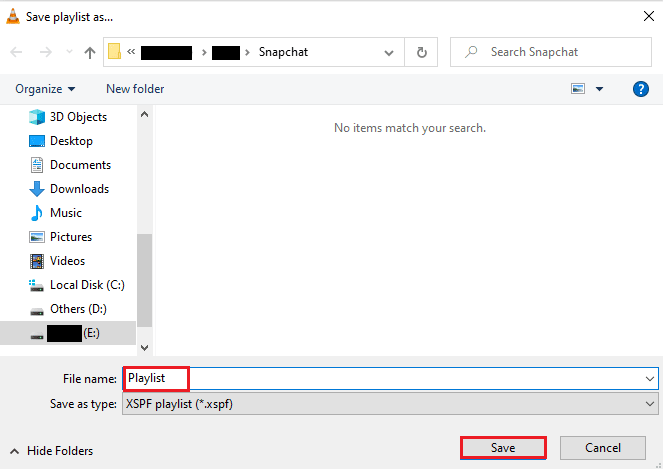Open the Downloads folder in sidebar
663x469 pixels.
click(x=79, y=189)
